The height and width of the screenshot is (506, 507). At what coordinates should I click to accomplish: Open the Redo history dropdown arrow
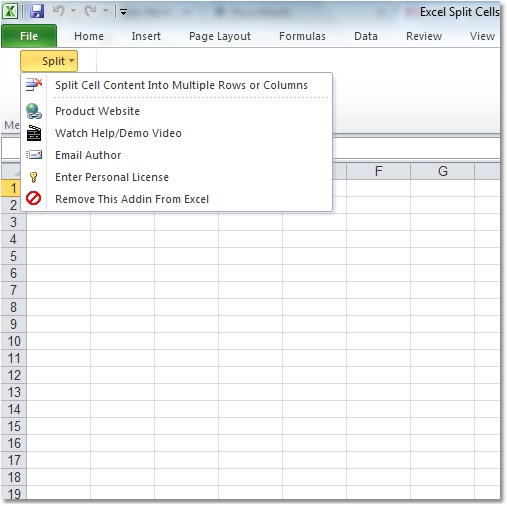(x=105, y=11)
